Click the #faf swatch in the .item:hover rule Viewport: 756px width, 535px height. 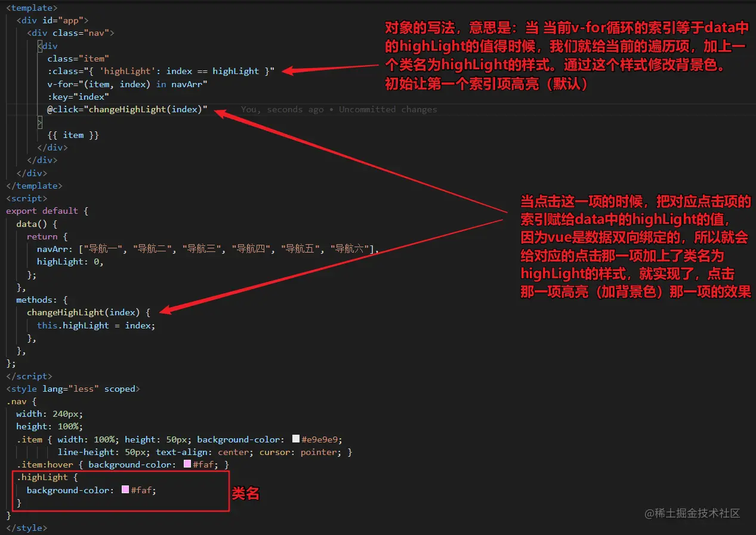tap(187, 464)
